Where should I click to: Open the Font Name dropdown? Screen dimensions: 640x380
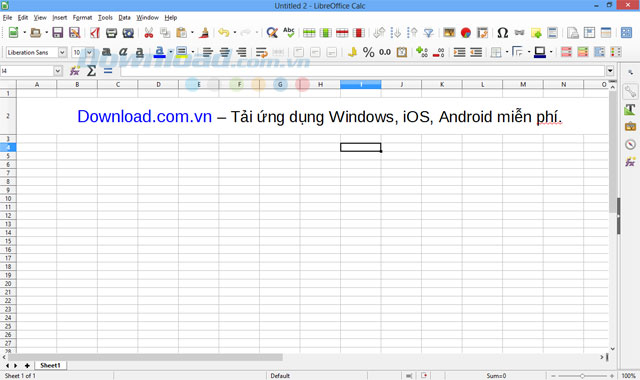(x=62, y=52)
